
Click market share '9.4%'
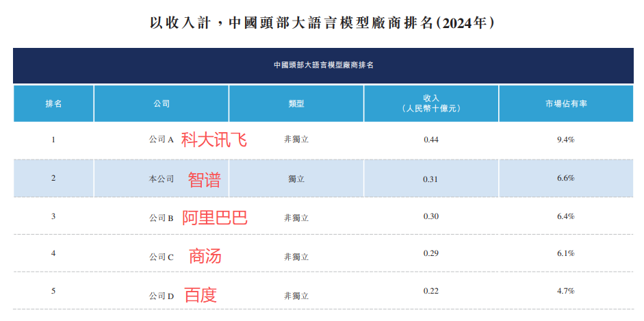click(x=566, y=140)
